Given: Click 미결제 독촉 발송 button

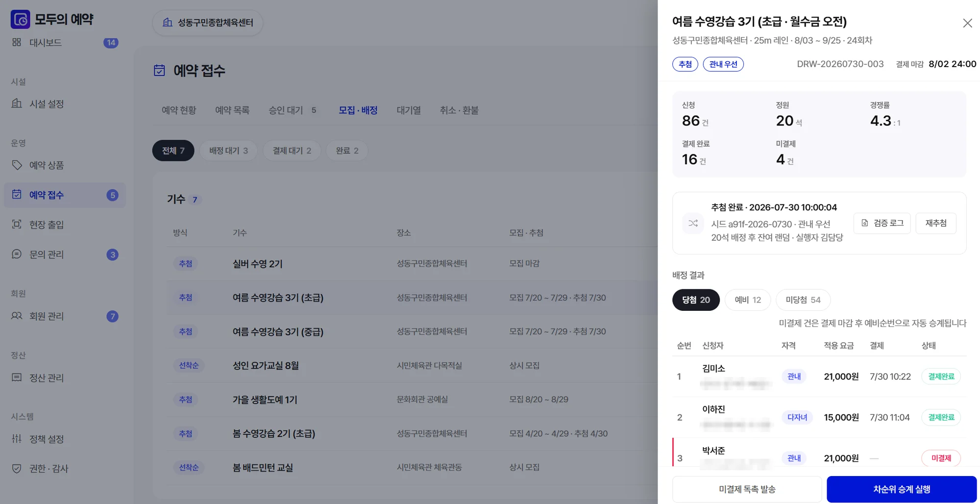Looking at the screenshot, I should click(x=747, y=489).
